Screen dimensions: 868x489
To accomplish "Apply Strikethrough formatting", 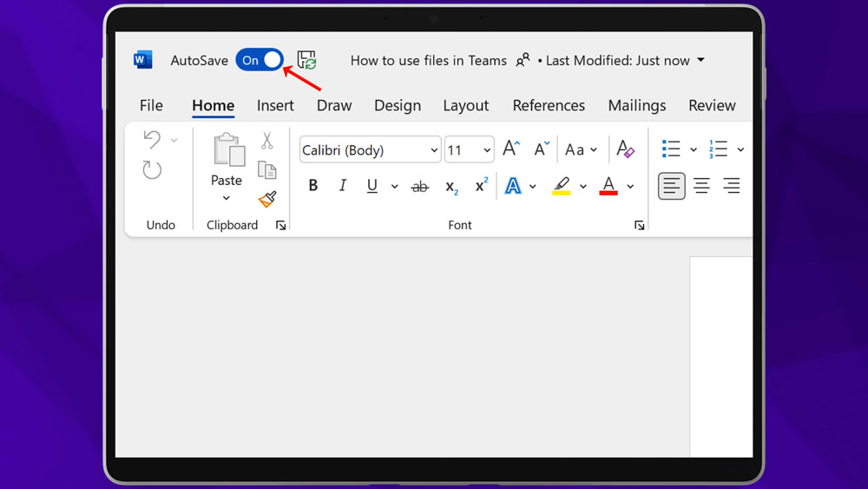I will (x=420, y=186).
